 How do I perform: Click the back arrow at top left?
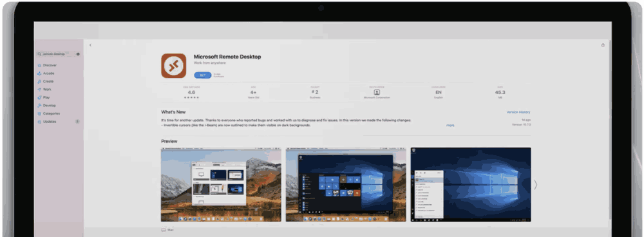click(x=90, y=45)
